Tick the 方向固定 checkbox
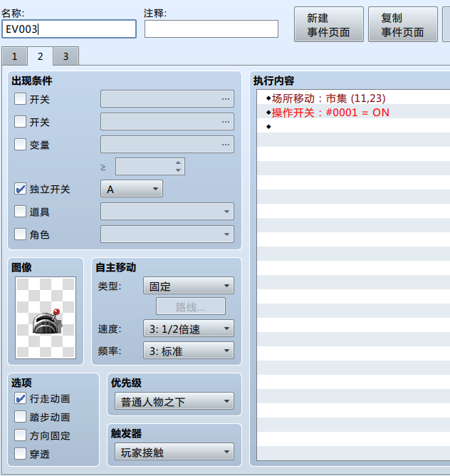The width and height of the screenshot is (450, 476). pos(21,435)
